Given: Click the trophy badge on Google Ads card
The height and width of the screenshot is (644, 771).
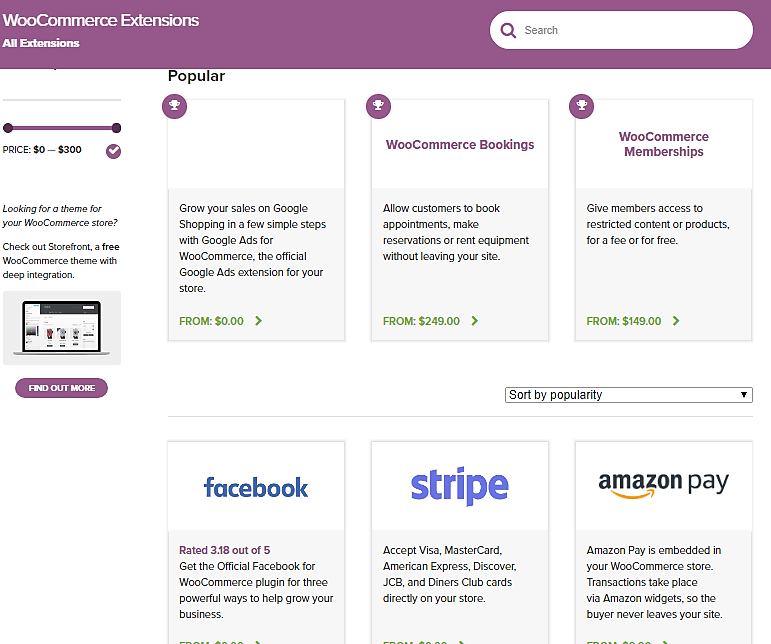Looking at the screenshot, I should point(175,106).
